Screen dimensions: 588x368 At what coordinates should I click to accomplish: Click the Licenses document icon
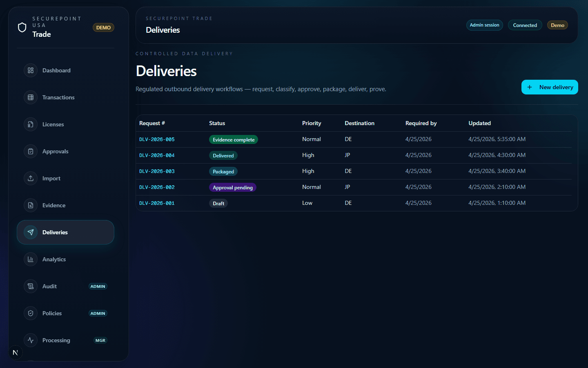click(x=31, y=124)
